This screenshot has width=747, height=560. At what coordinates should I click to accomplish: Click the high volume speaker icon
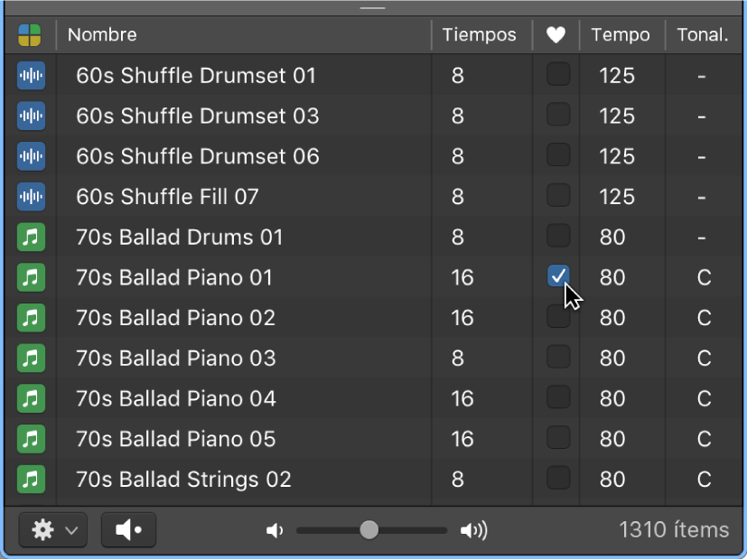pyautogui.click(x=473, y=530)
